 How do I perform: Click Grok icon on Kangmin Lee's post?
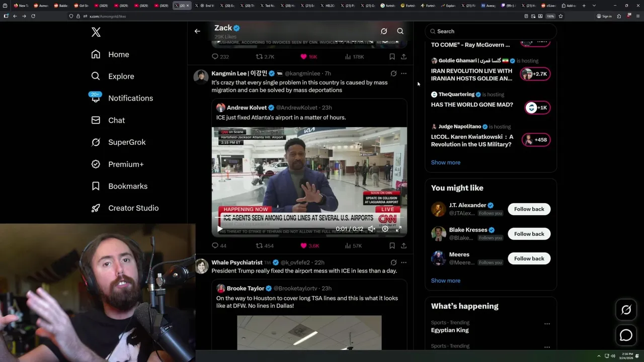[x=393, y=73]
